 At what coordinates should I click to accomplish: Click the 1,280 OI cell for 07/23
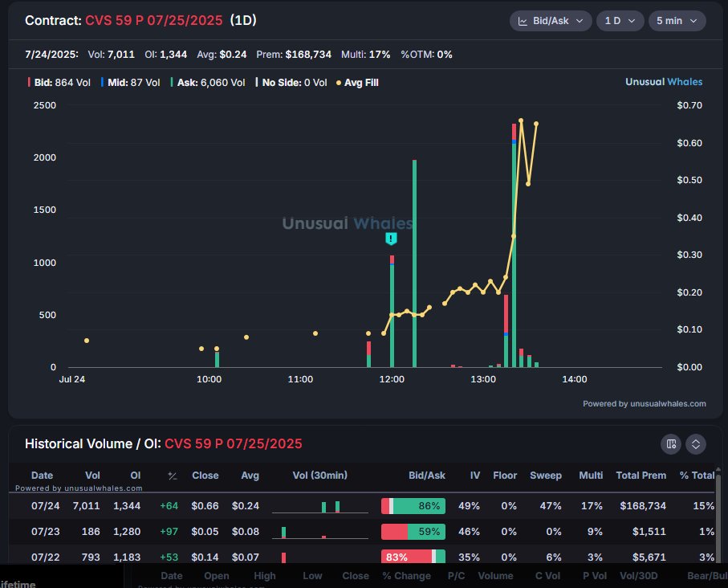click(x=127, y=531)
